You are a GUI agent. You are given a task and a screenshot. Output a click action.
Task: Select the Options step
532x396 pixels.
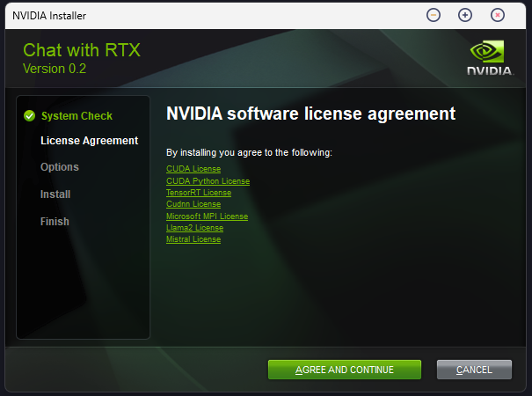pyautogui.click(x=60, y=166)
